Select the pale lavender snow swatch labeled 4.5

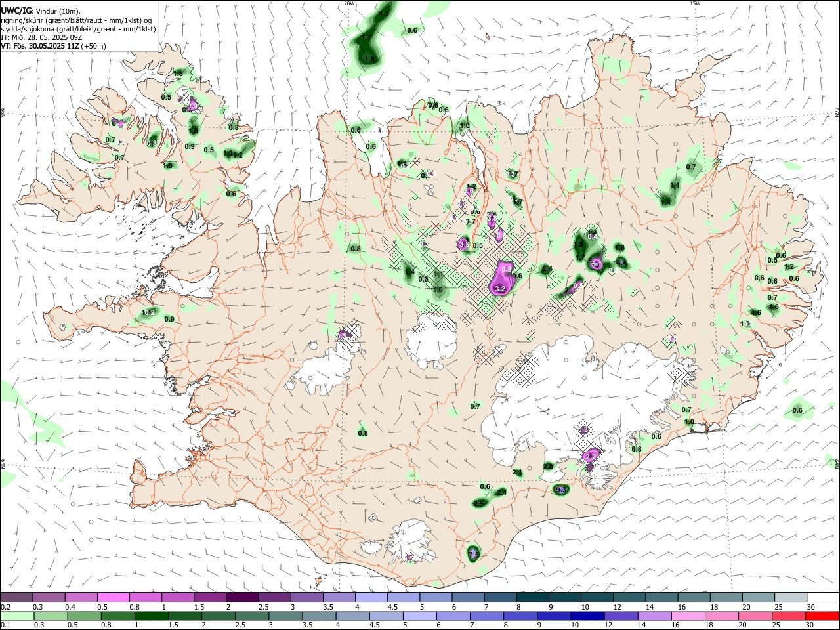pos(402,597)
